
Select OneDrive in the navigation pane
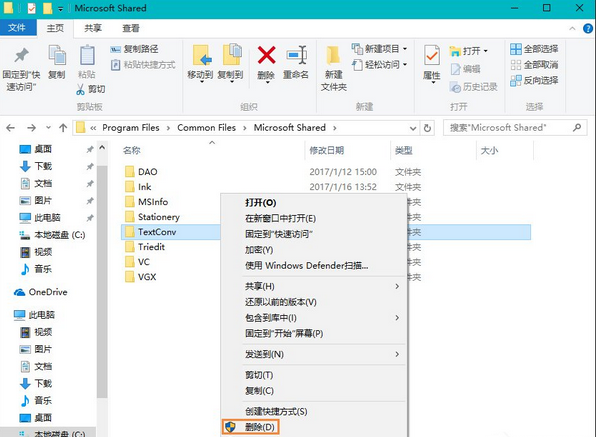[x=41, y=292]
